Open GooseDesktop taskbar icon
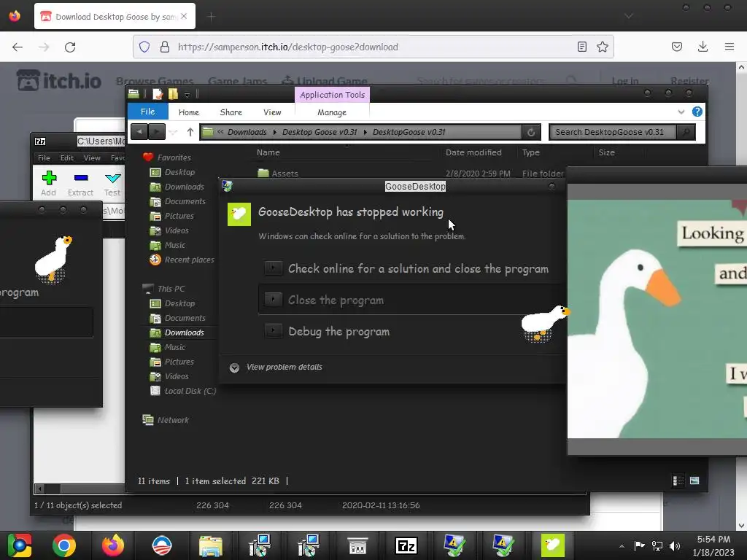 pyautogui.click(x=553, y=545)
